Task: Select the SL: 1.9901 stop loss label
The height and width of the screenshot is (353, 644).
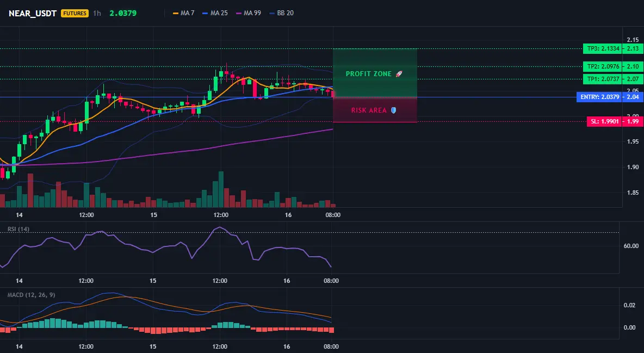Action: tap(604, 122)
